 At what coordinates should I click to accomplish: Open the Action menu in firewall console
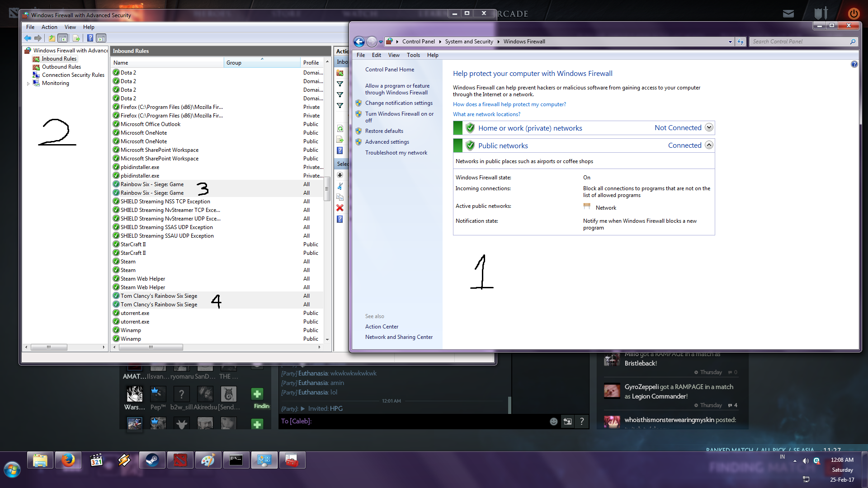tap(49, 27)
